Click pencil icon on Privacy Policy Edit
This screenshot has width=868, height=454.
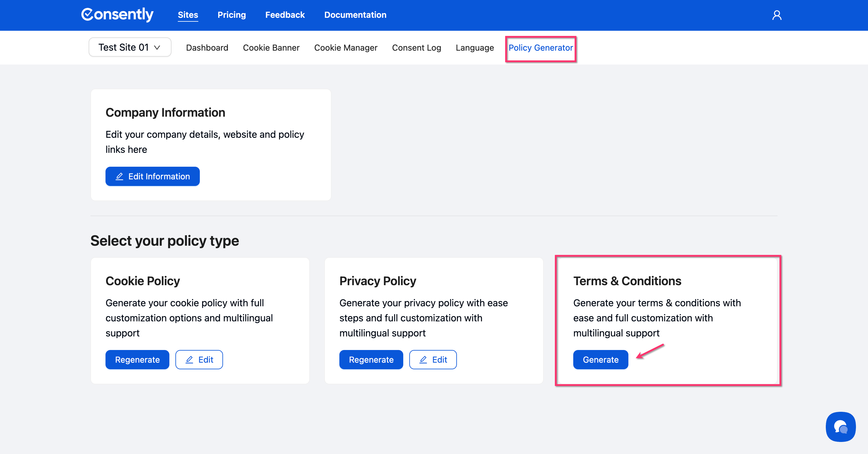pos(423,360)
